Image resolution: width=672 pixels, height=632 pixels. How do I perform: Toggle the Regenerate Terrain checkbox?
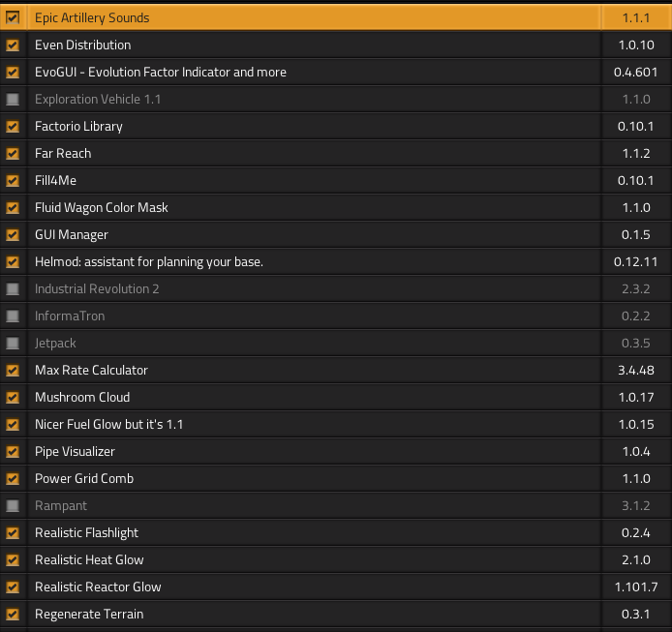click(x=13, y=614)
